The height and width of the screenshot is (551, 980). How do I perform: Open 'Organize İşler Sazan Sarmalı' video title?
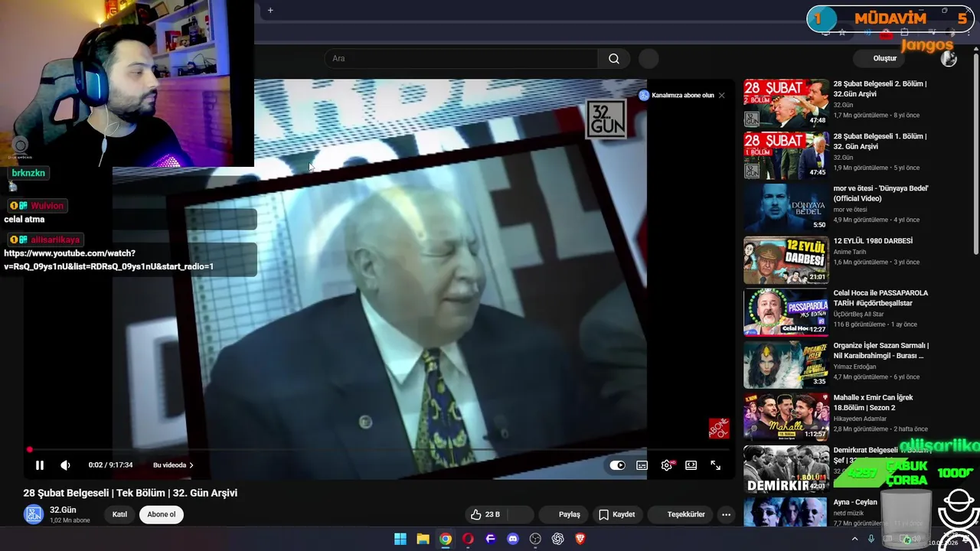coord(880,350)
